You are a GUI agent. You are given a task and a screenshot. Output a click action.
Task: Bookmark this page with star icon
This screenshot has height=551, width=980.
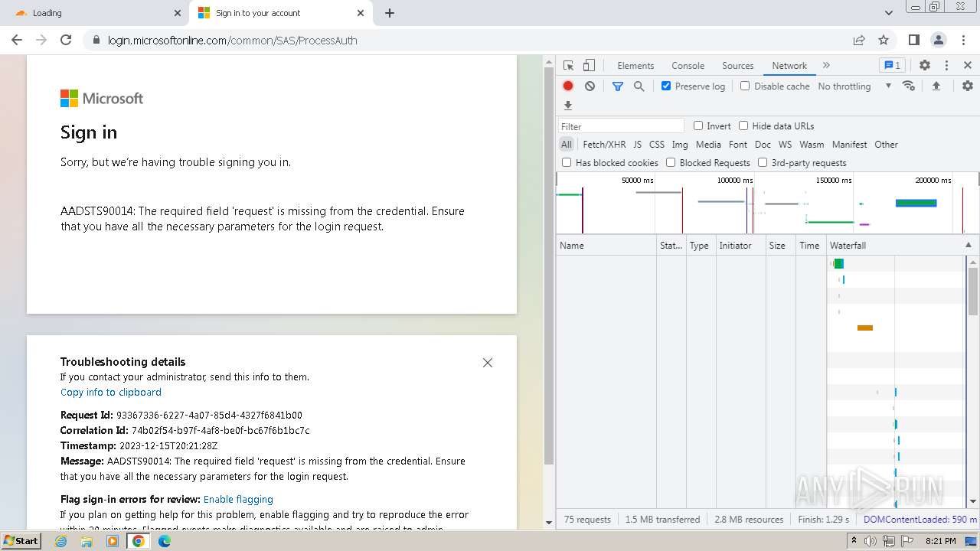coord(884,40)
